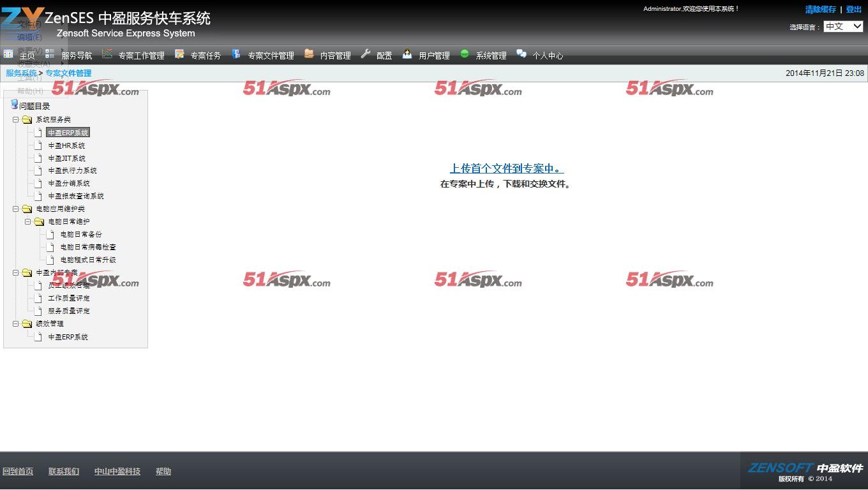Select the 服务质量评定 tree item
Image resolution: width=868 pixels, height=490 pixels.
click(69, 311)
